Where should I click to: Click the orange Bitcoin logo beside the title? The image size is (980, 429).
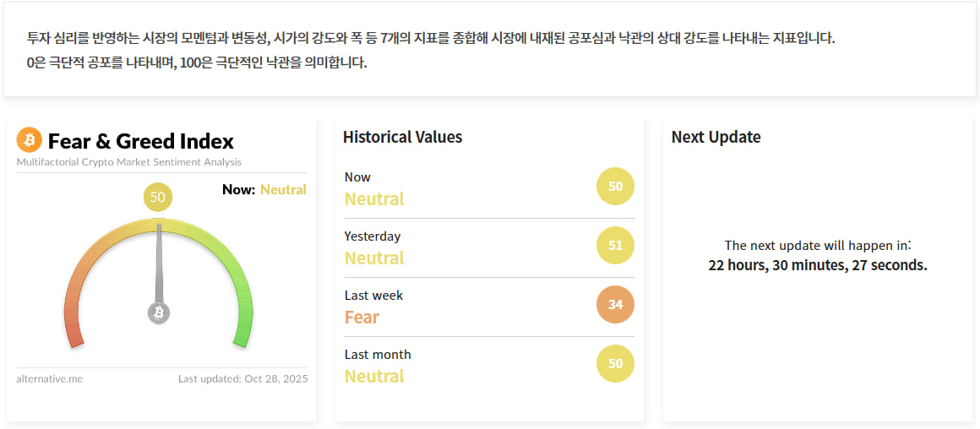point(29,140)
